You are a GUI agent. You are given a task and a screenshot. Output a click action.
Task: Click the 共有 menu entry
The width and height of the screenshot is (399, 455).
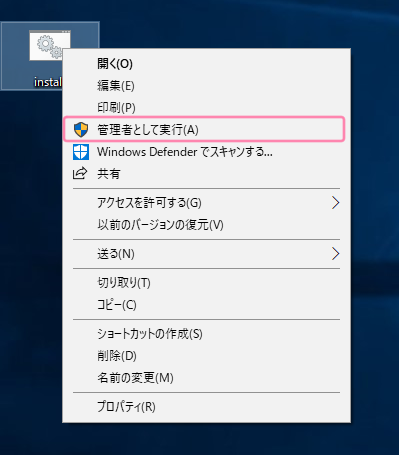pos(206,174)
